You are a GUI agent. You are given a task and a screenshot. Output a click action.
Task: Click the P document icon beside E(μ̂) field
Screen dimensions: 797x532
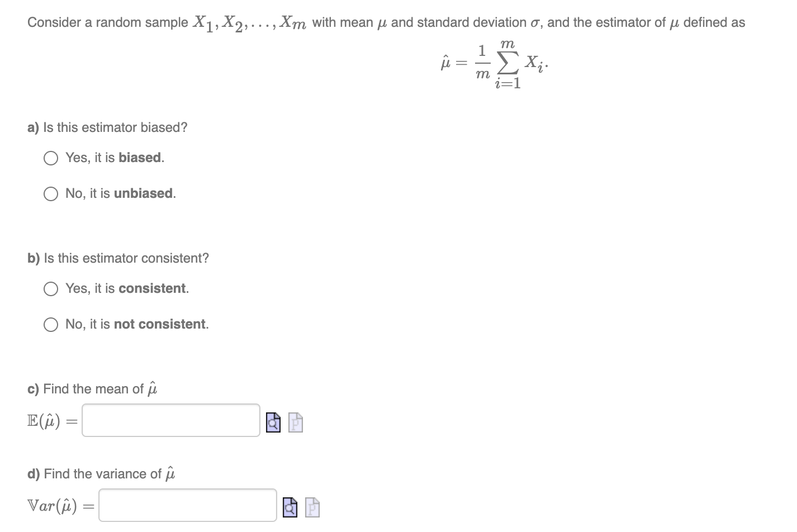coord(295,423)
